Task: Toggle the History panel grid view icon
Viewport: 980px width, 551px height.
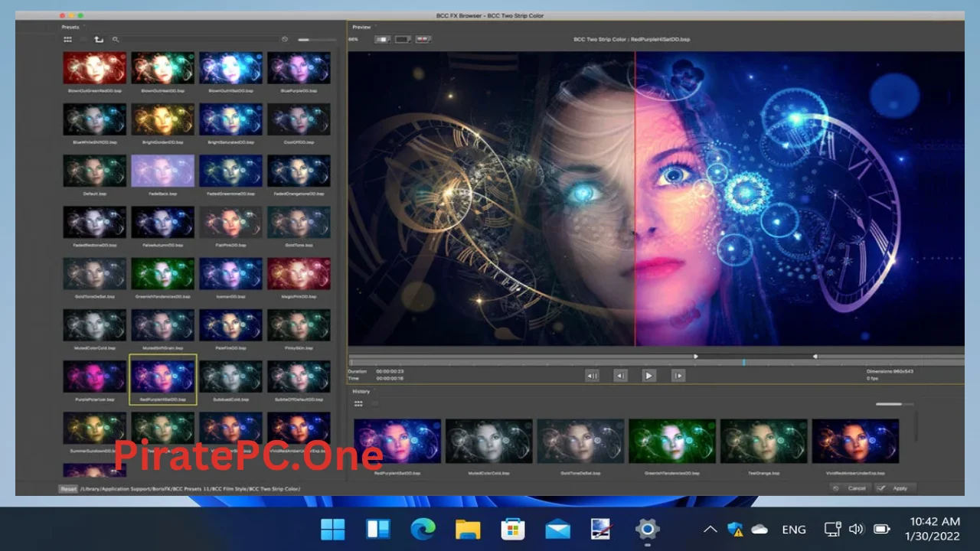Action: 358,403
